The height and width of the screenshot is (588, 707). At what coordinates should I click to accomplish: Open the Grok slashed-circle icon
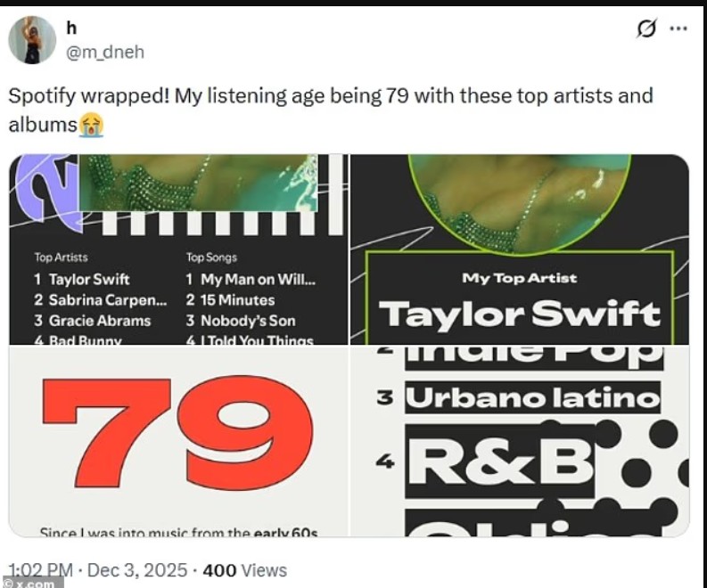(x=645, y=29)
